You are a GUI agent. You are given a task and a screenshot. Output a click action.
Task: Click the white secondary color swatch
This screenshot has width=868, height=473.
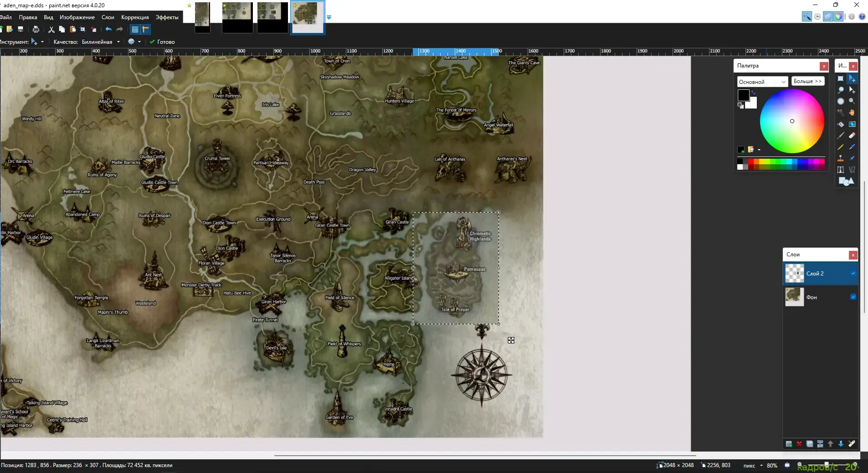click(752, 104)
